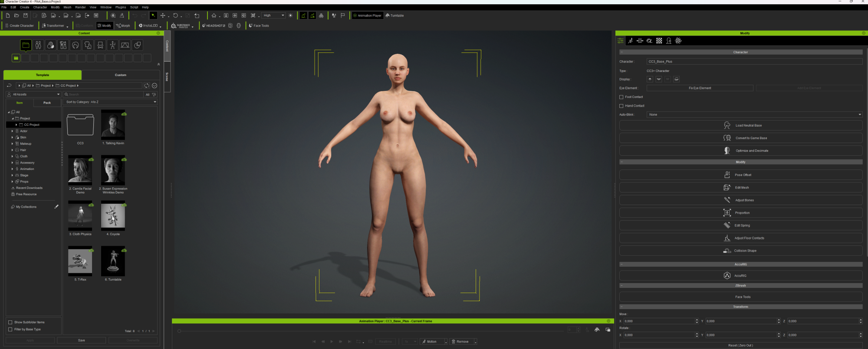Toggle the Morph mode button
Image resolution: width=868 pixels, height=349 pixels.
[x=123, y=26]
